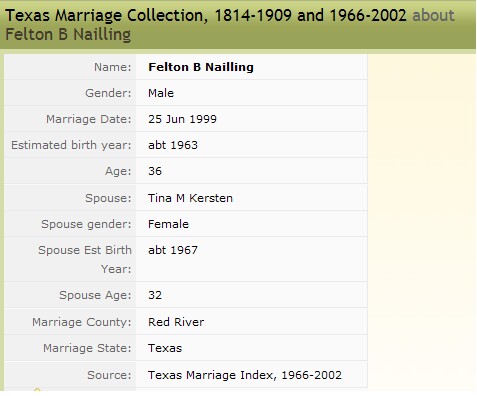Select the estimated birth year abt 1963
Viewport: 477px width, 396px height.
(173, 145)
